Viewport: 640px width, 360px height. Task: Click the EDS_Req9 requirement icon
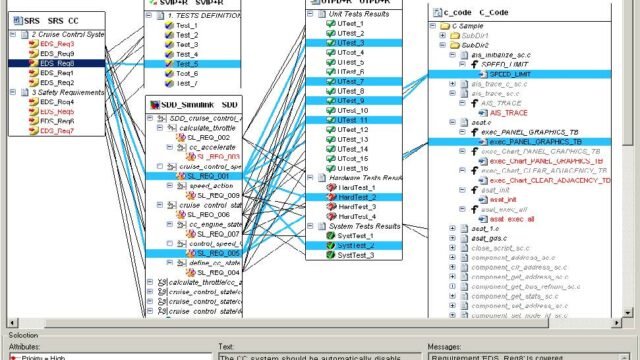point(33,53)
